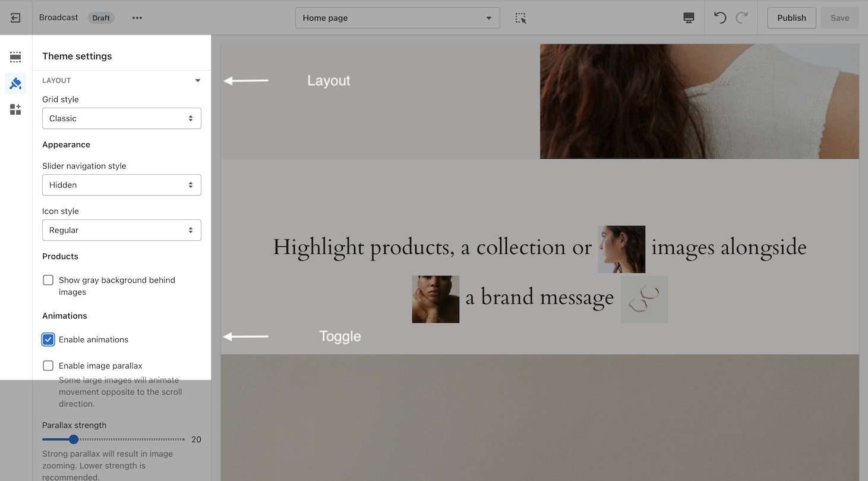Click the Publish button
The width and height of the screenshot is (868, 481).
click(791, 18)
